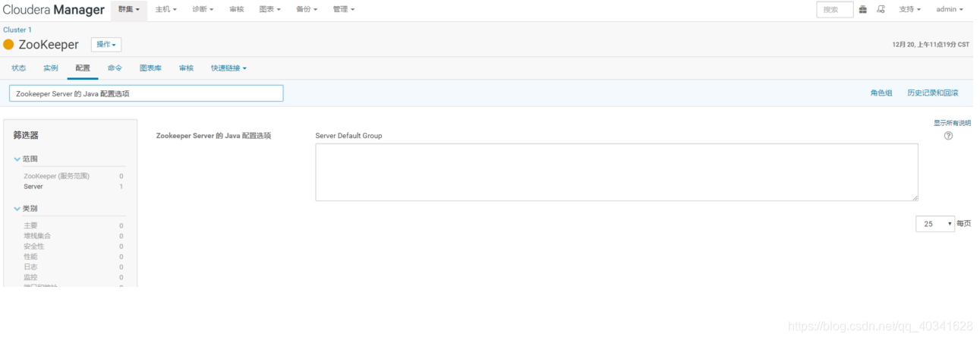Screen dimensions: 980x340
Task: Switch to the 配置 tab
Action: (83, 68)
